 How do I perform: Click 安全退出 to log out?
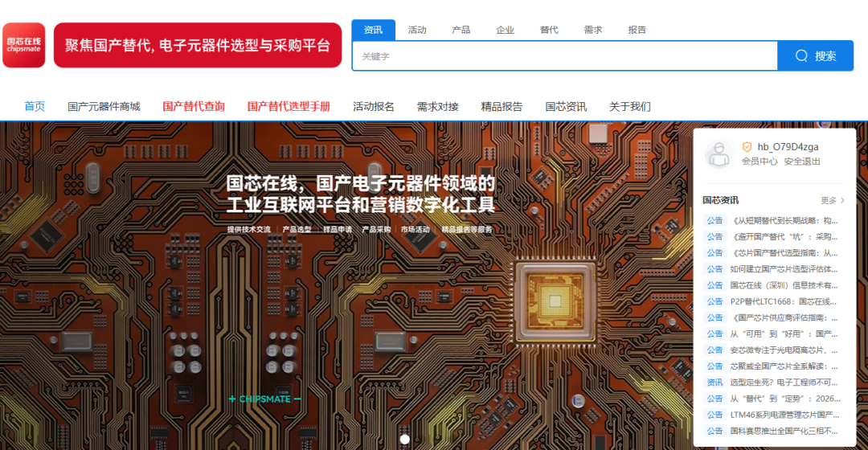coord(802,162)
